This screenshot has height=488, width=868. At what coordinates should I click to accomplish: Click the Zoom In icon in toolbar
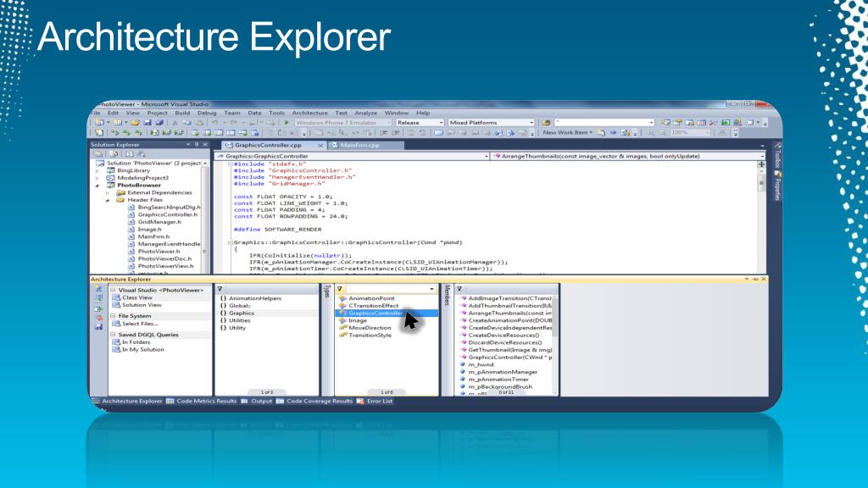[x=650, y=133]
